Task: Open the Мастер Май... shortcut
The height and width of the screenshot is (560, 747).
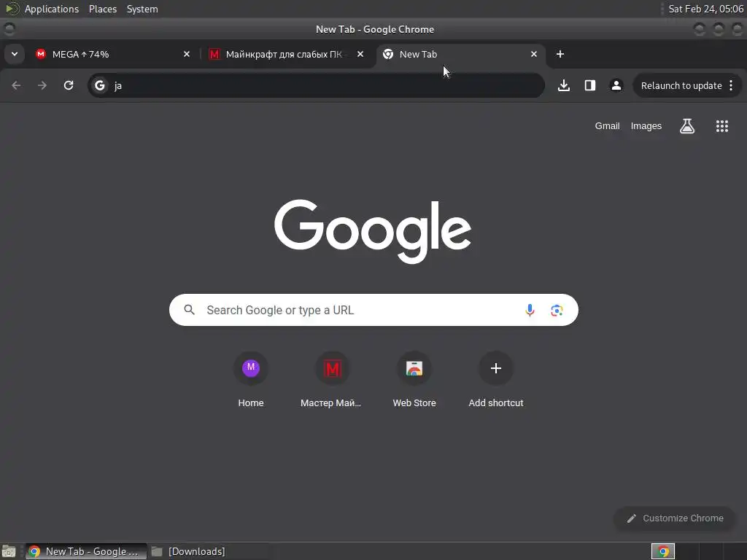Action: point(332,381)
